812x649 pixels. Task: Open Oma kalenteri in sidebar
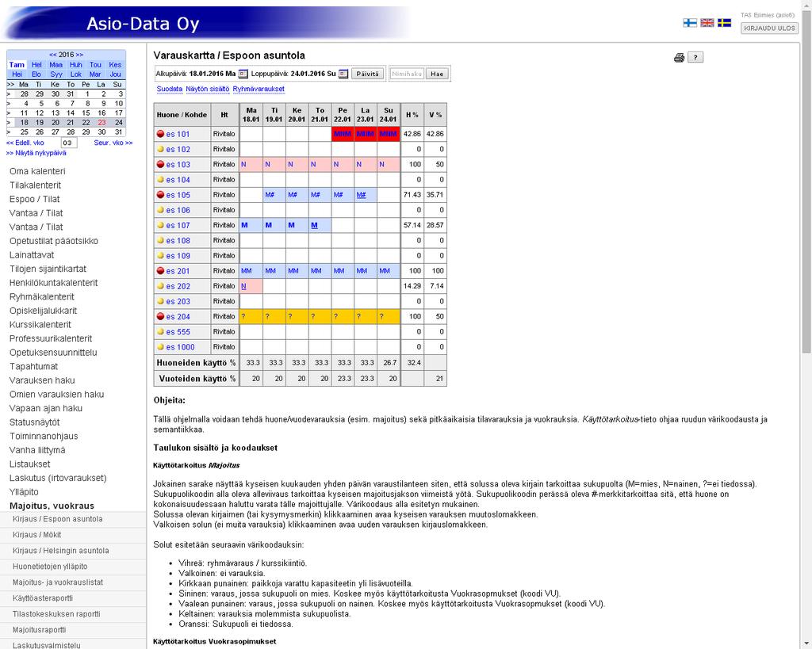click(x=37, y=171)
